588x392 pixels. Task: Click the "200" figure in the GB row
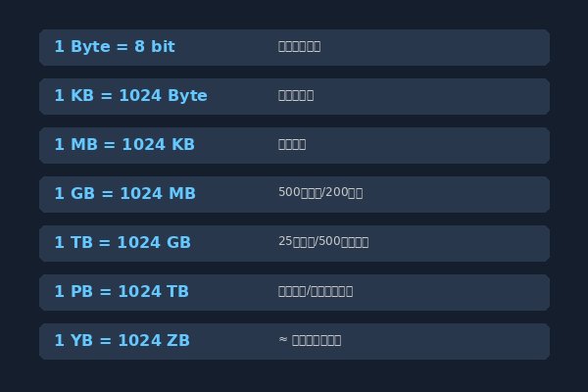336,192
